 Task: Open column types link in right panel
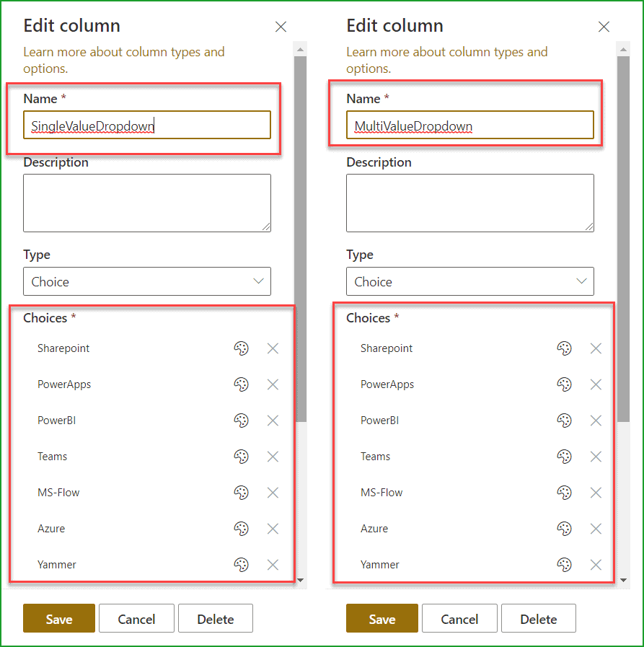pos(447,60)
